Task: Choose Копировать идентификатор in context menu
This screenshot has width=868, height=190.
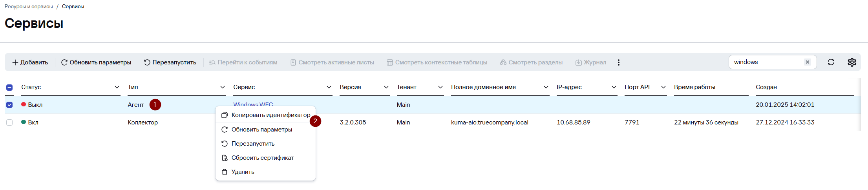Action: (270, 115)
